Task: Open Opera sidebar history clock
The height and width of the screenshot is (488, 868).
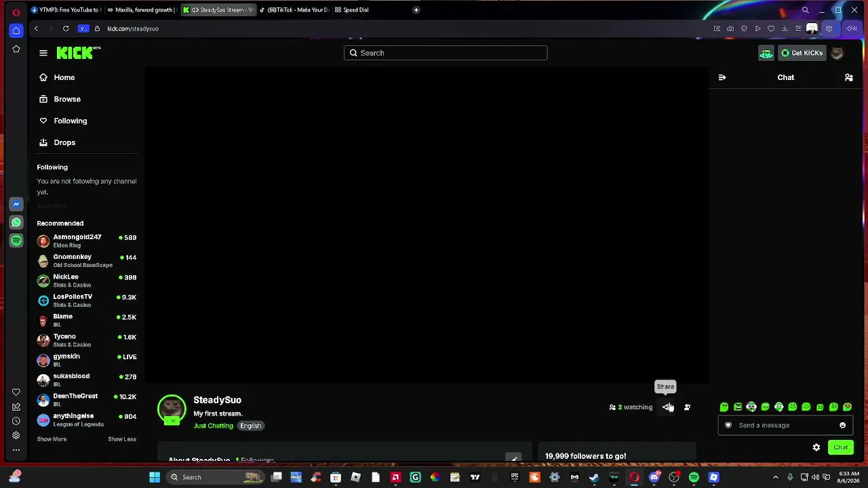Action: tap(16, 421)
